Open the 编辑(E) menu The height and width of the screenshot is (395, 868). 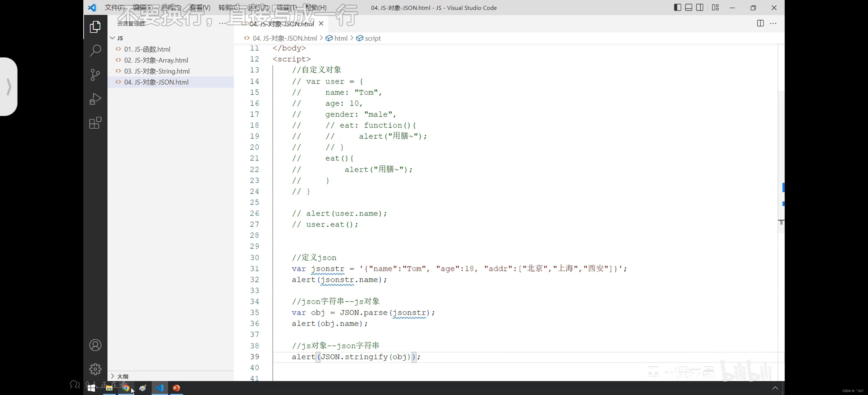143,7
